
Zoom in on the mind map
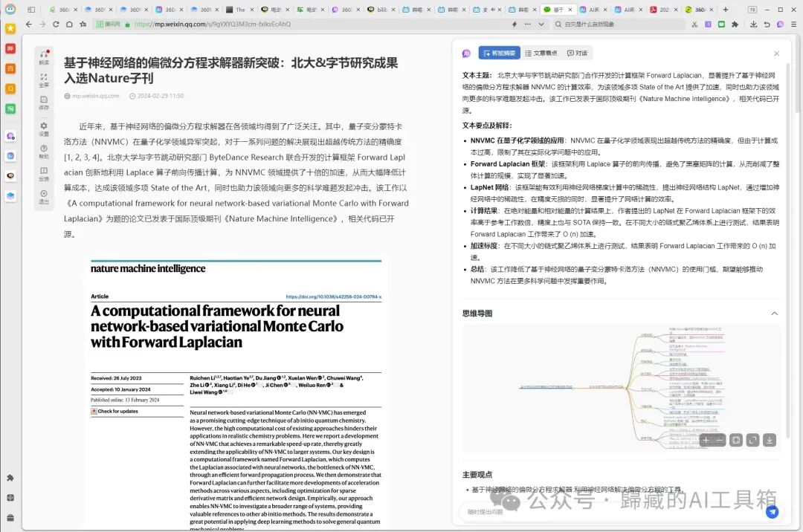coord(706,440)
